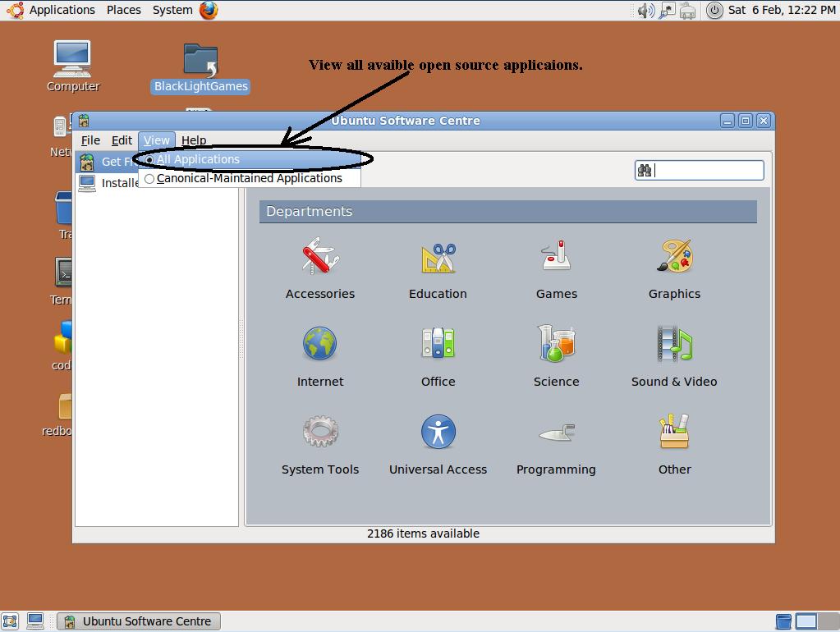Image resolution: width=840 pixels, height=632 pixels.
Task: Switch to the second workspace
Action: (x=830, y=621)
